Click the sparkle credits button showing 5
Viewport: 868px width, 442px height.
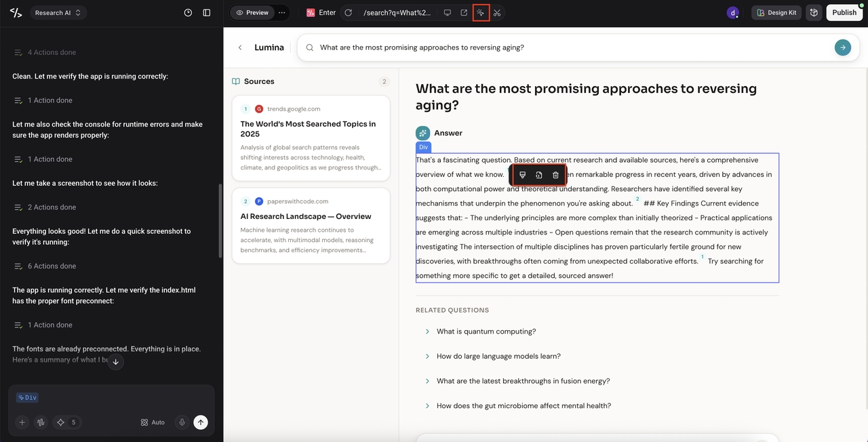(66, 422)
